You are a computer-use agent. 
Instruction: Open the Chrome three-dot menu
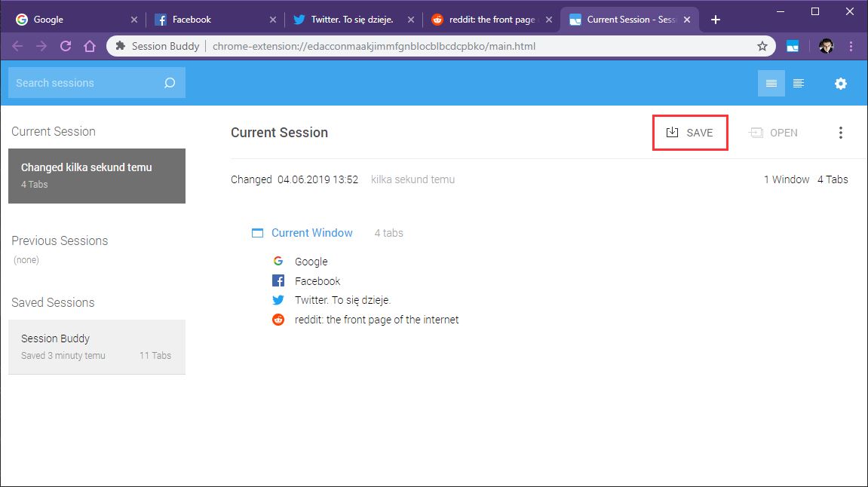tap(851, 47)
